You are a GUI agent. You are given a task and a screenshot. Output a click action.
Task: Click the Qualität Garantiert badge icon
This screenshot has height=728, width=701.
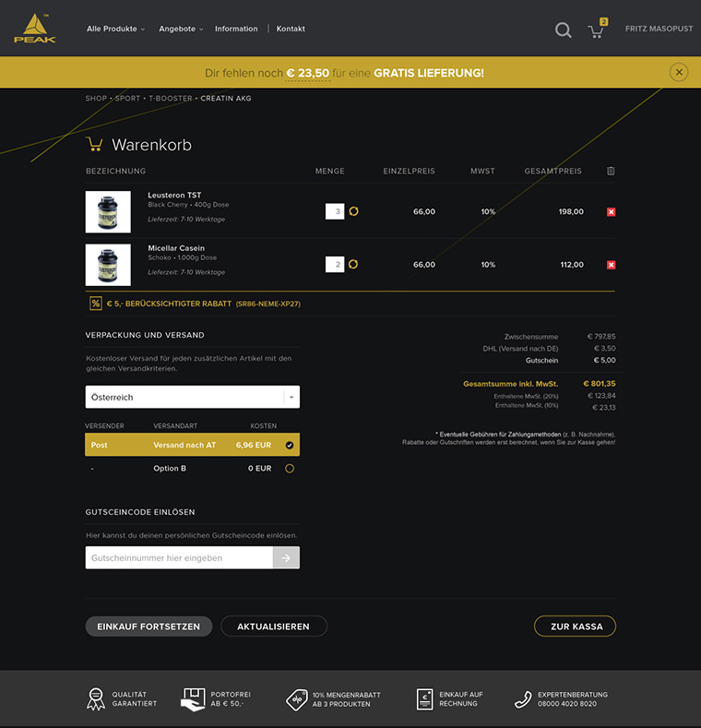pyautogui.click(x=96, y=699)
